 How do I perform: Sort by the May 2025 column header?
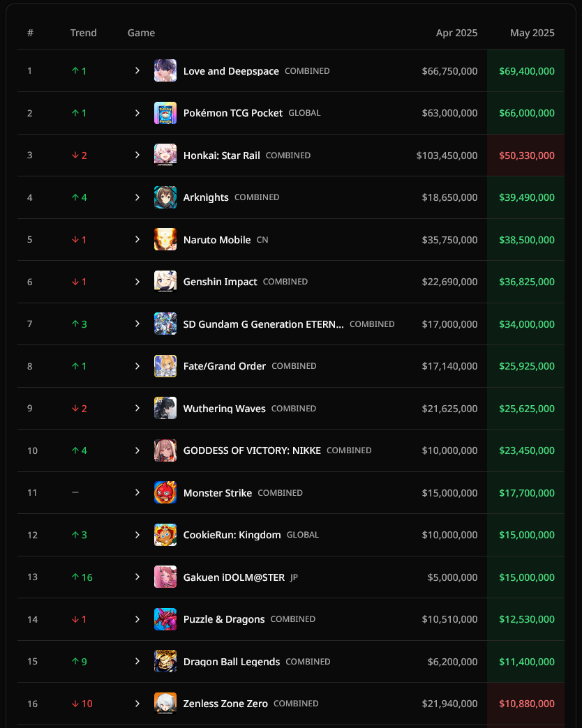click(x=532, y=33)
